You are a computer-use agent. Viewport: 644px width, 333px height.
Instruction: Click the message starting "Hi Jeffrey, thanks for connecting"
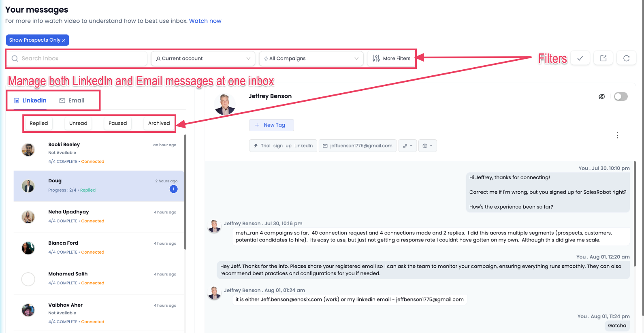coord(548,192)
